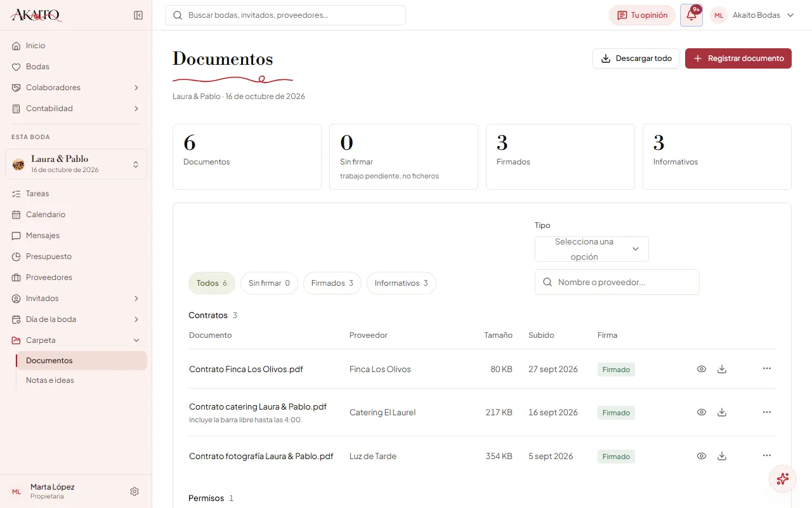
Task: Preview Contrato Finca Los Olivos.pdf with eye icon
Action: point(702,369)
